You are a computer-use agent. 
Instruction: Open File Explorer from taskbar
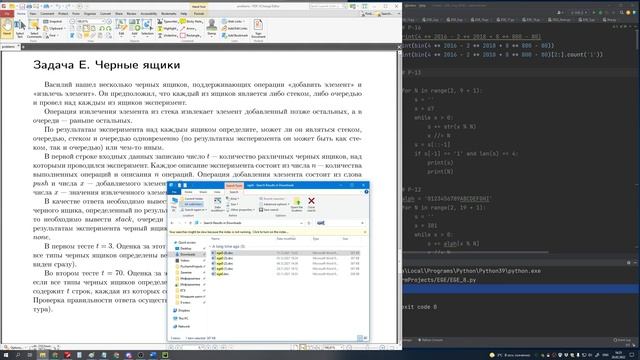point(42,355)
